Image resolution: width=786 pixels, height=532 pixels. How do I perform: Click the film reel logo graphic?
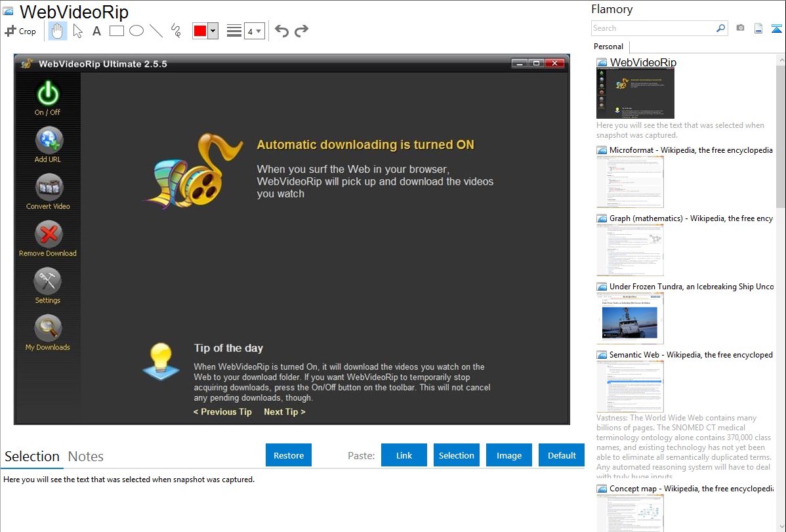(x=194, y=171)
